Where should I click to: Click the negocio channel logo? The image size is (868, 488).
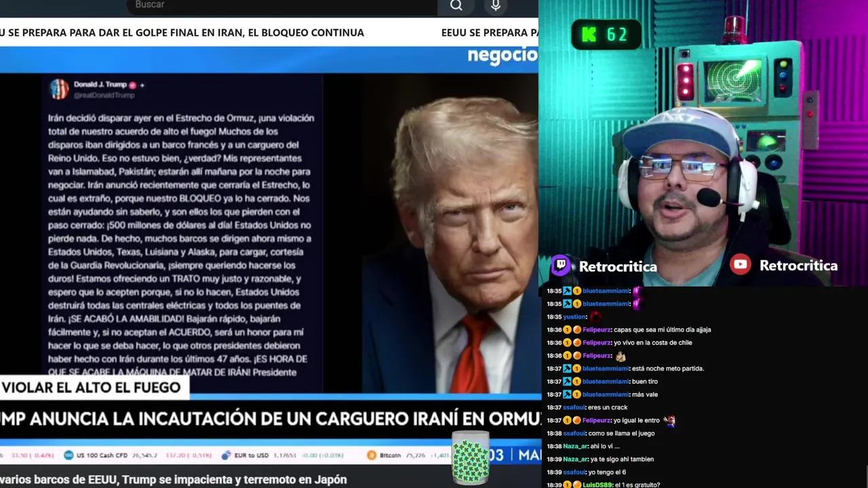(x=502, y=56)
